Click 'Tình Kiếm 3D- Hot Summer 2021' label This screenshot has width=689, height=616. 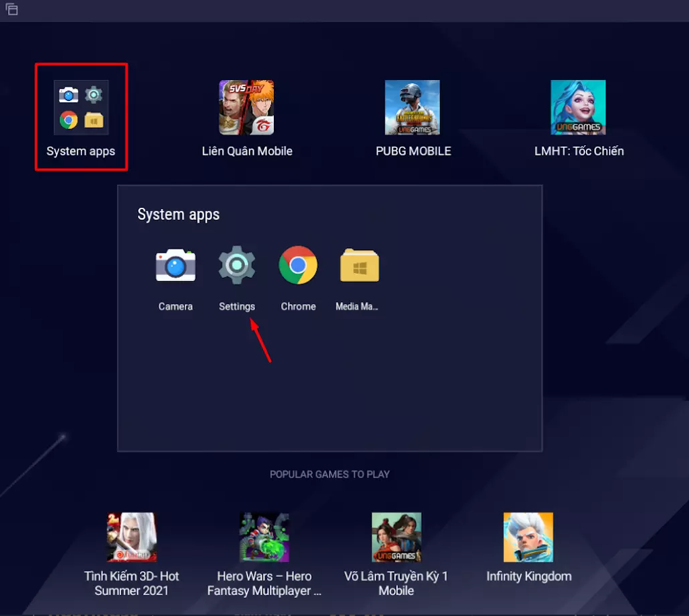131,584
